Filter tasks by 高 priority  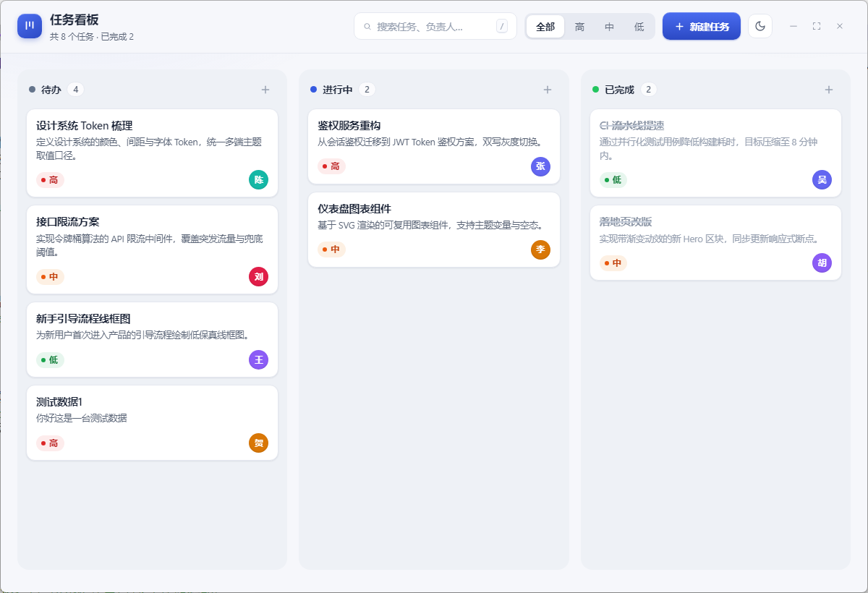pos(580,27)
